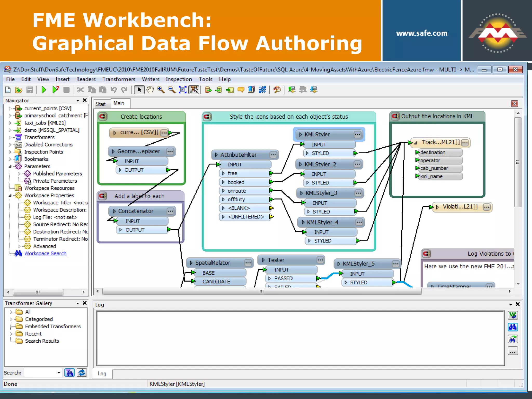This screenshot has width=532, height=399.
Task: Click the transformer Search input field
Action: click(x=40, y=373)
